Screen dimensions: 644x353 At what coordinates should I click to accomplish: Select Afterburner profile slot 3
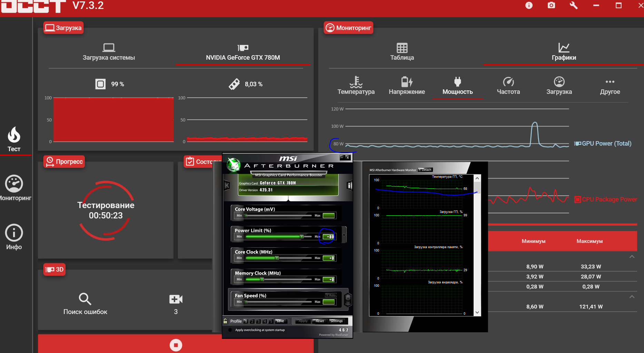(x=258, y=321)
